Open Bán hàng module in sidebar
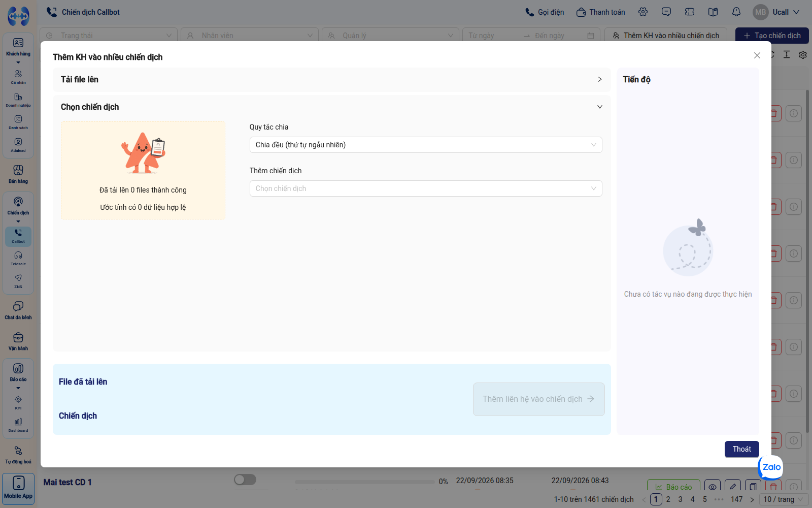Screen dimensions: 812x508 tap(18, 174)
